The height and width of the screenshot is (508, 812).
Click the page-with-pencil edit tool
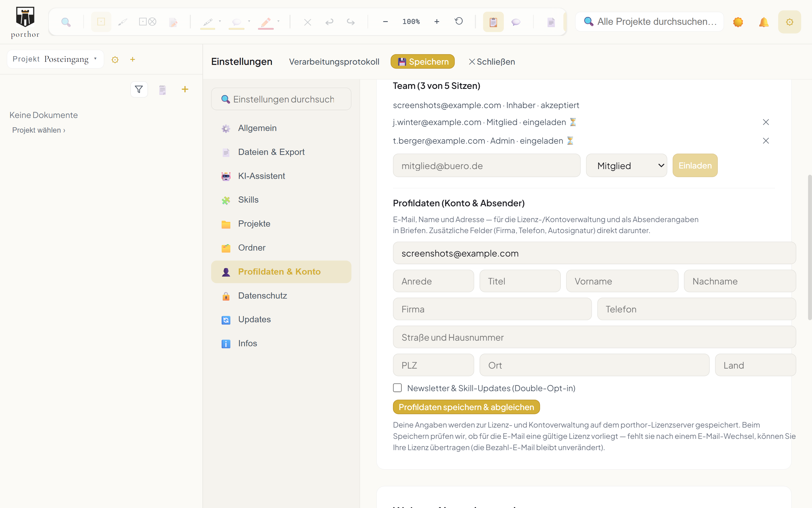pyautogui.click(x=173, y=22)
